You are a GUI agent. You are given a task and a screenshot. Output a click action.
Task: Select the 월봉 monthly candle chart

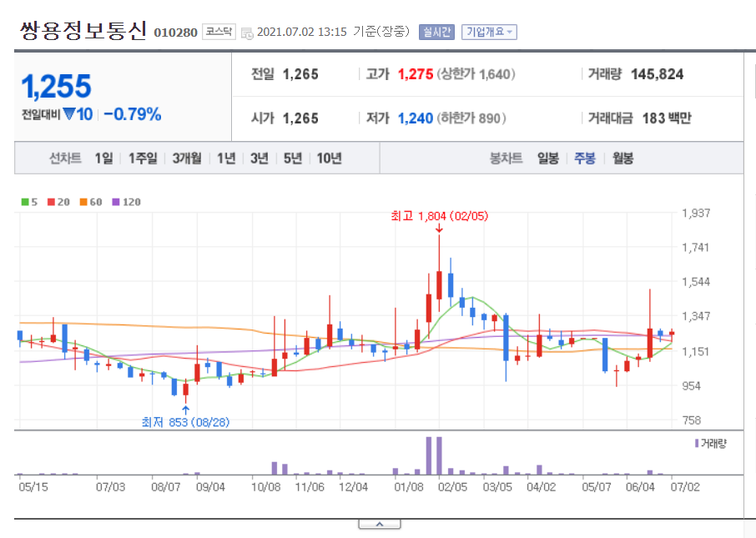[623, 158]
